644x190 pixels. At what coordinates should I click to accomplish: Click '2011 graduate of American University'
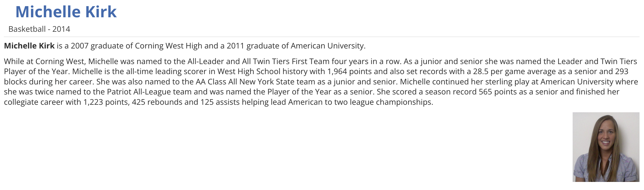(295, 46)
